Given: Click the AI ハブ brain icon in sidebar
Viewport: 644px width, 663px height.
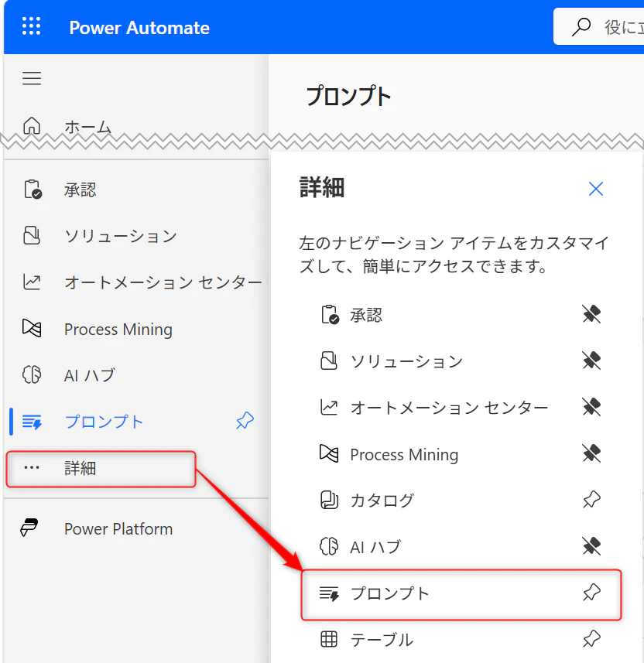Looking at the screenshot, I should tap(32, 374).
